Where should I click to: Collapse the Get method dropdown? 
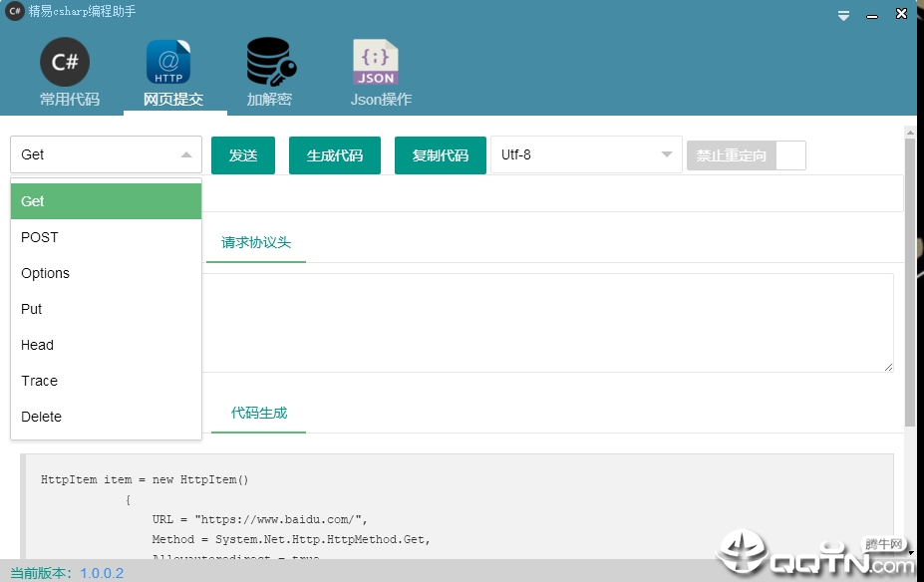coord(106,154)
